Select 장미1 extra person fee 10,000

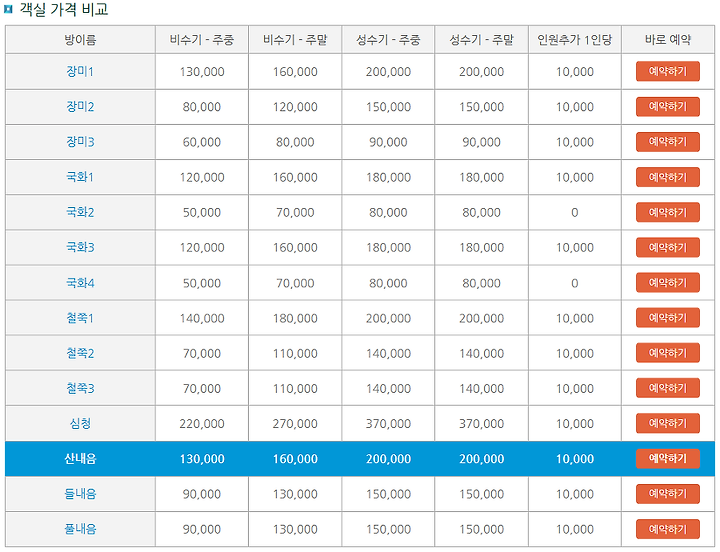575,72
